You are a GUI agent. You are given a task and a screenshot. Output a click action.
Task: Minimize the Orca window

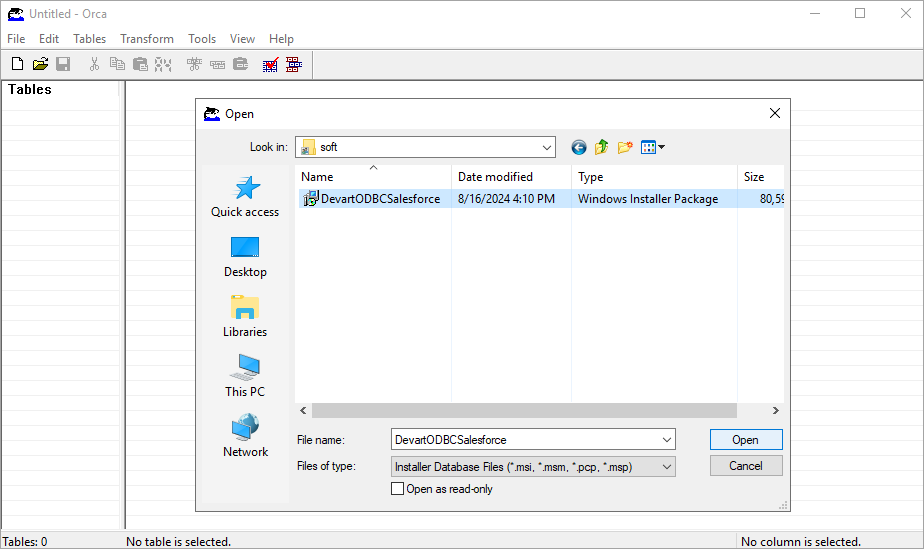pyautogui.click(x=814, y=13)
